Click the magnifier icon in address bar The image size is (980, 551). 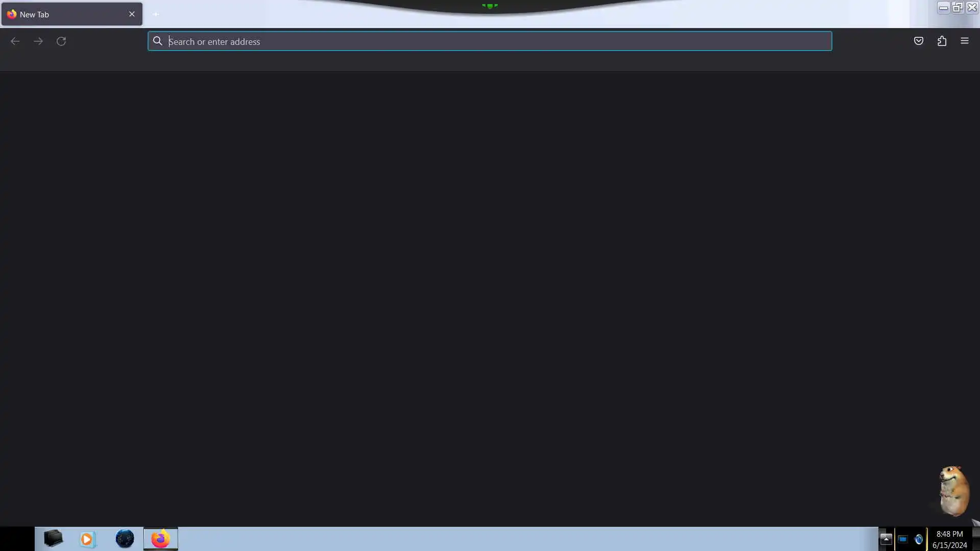click(158, 41)
